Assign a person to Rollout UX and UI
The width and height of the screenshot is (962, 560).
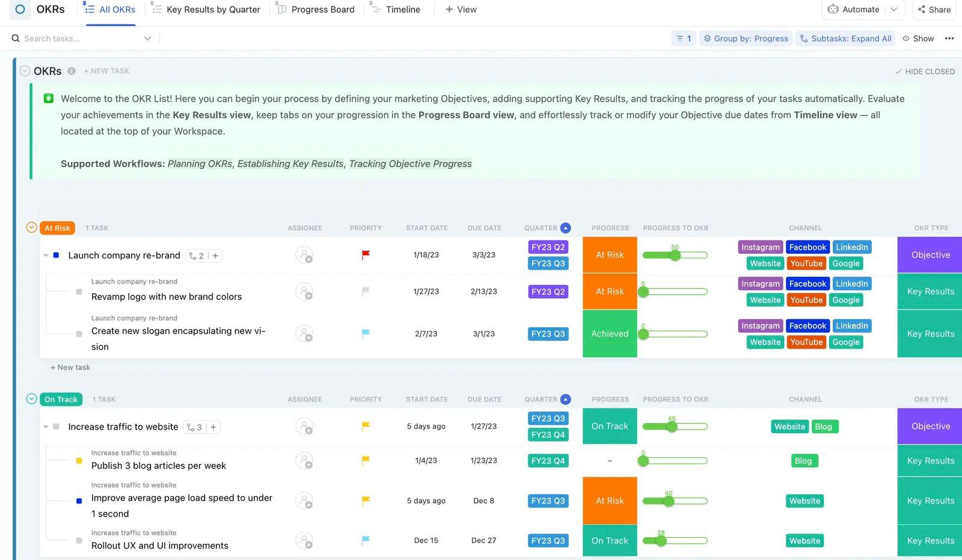(x=304, y=540)
